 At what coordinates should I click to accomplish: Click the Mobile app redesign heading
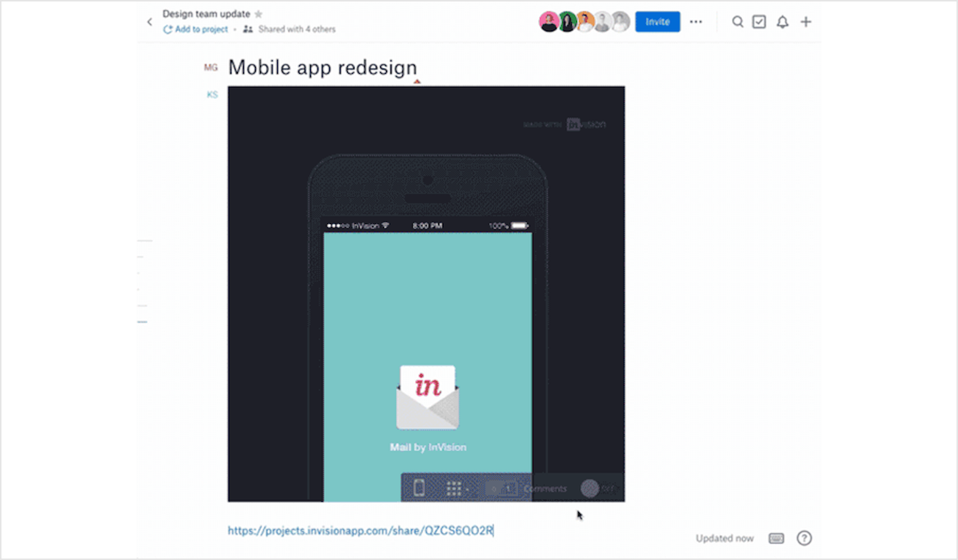[322, 67]
